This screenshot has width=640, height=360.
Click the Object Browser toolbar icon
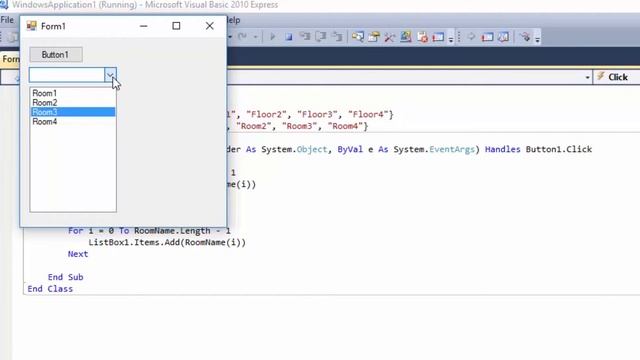tap(406, 37)
